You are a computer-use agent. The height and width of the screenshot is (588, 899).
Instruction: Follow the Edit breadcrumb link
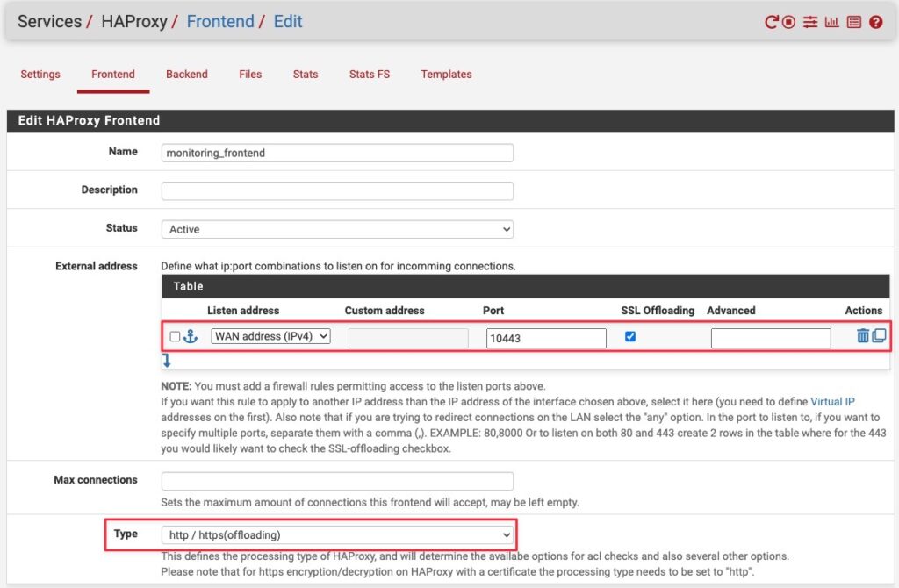pos(288,21)
